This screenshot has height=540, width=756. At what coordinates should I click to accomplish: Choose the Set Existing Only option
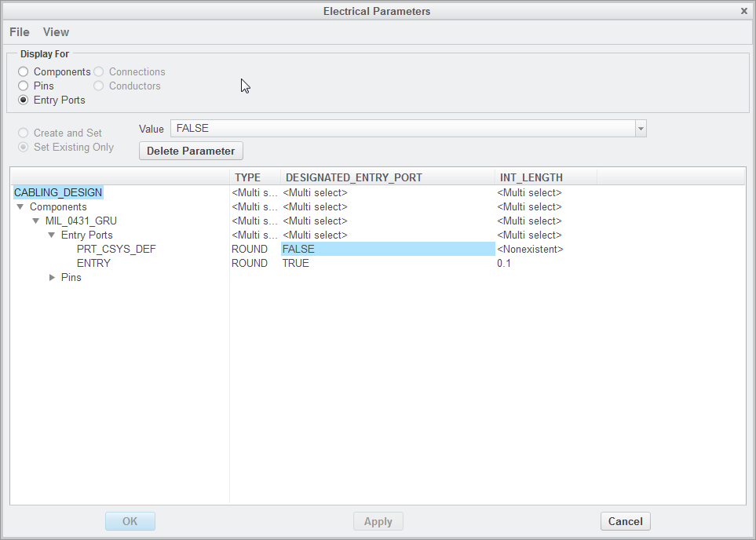23,147
